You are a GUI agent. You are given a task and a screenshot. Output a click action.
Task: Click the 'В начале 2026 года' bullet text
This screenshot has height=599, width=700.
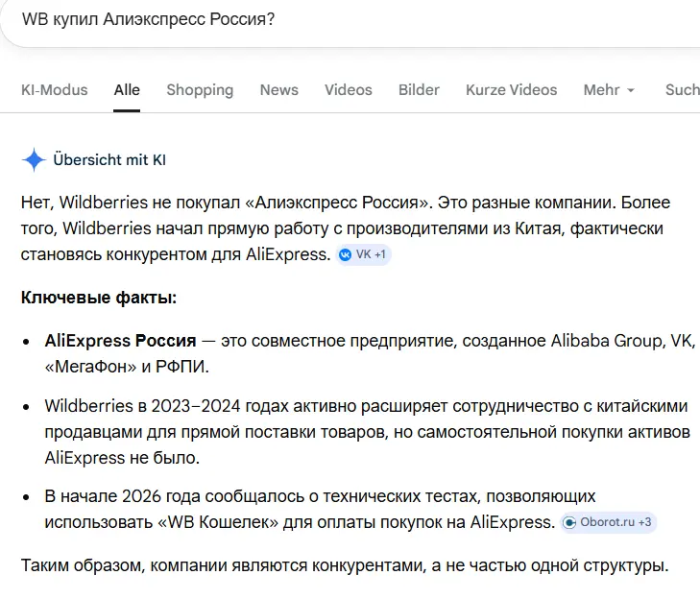click(x=350, y=510)
